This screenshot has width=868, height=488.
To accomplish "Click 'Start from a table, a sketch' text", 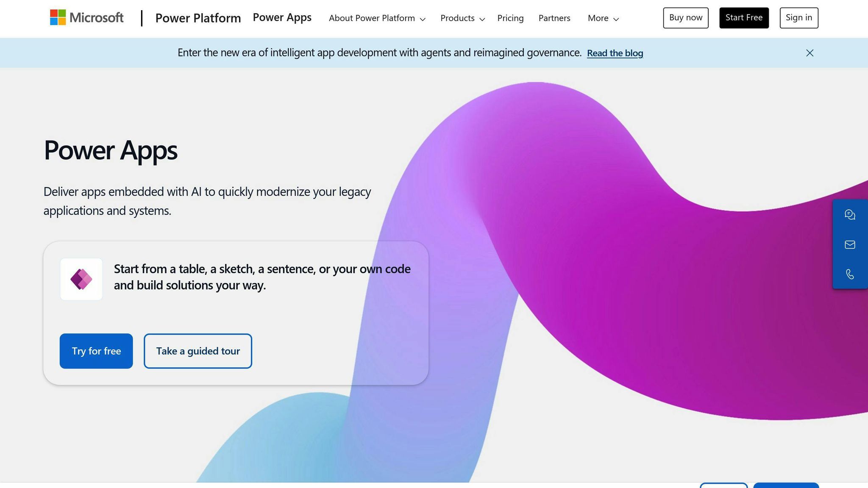I will pyautogui.click(x=262, y=277).
